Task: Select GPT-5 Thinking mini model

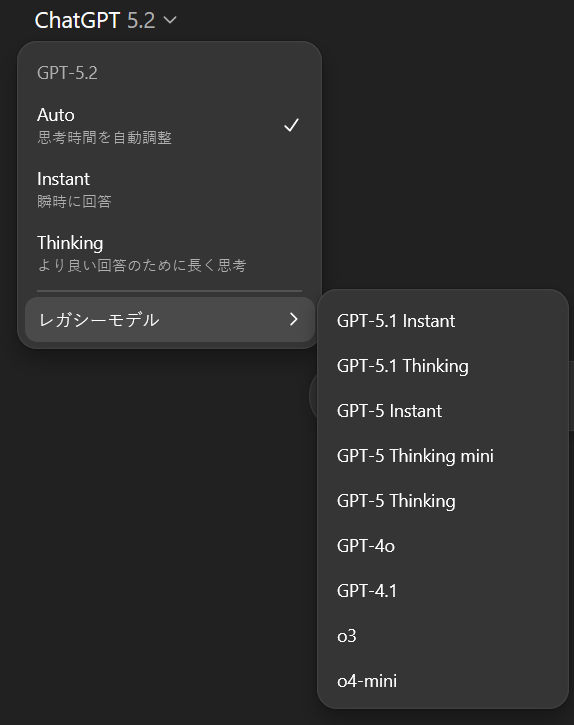Action: click(443, 456)
